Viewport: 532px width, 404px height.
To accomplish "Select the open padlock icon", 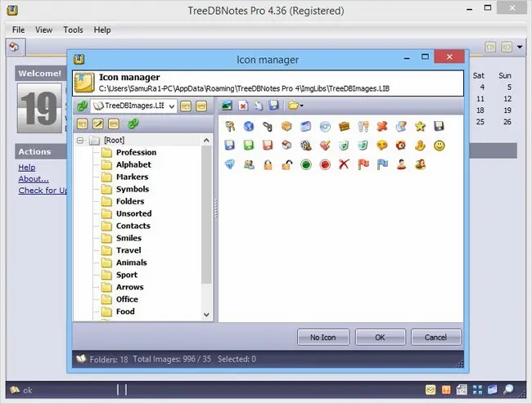I will click(x=286, y=164).
